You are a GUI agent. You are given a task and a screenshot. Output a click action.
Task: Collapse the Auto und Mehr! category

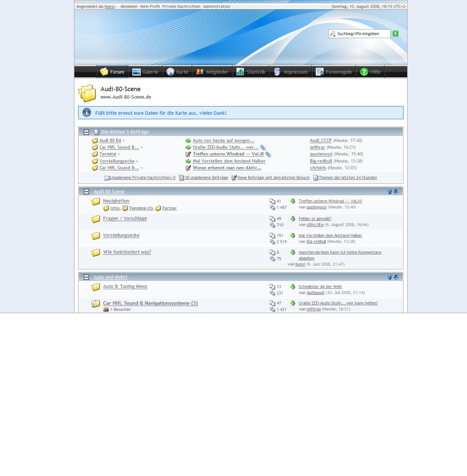click(86, 277)
